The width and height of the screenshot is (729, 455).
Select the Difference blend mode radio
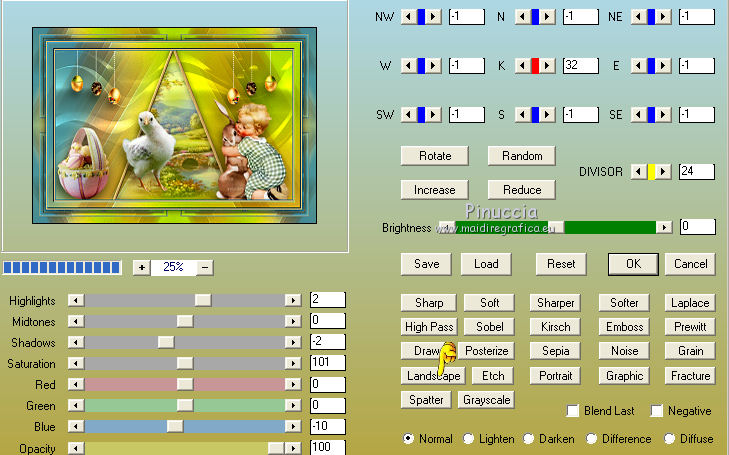pos(591,438)
